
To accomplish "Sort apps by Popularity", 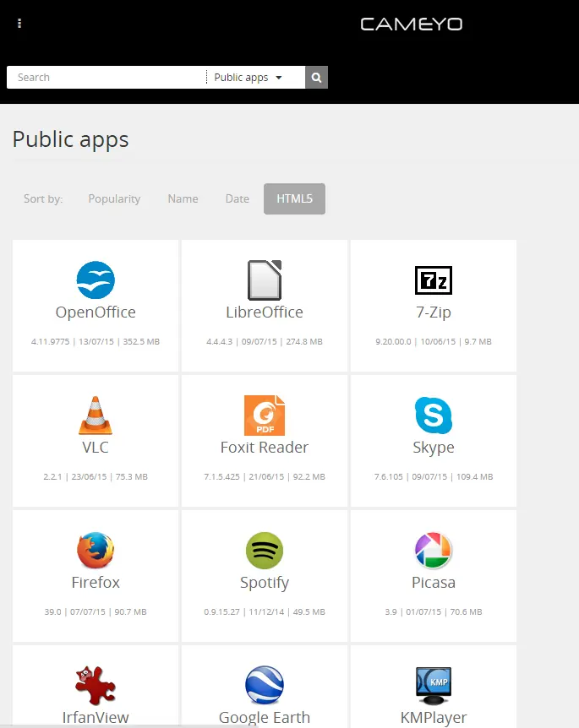I will [114, 198].
